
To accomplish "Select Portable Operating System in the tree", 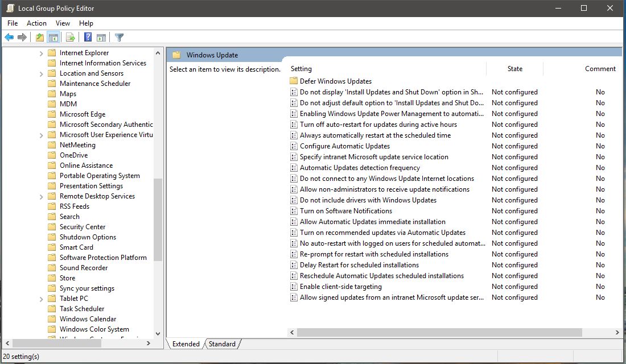I will point(100,176).
